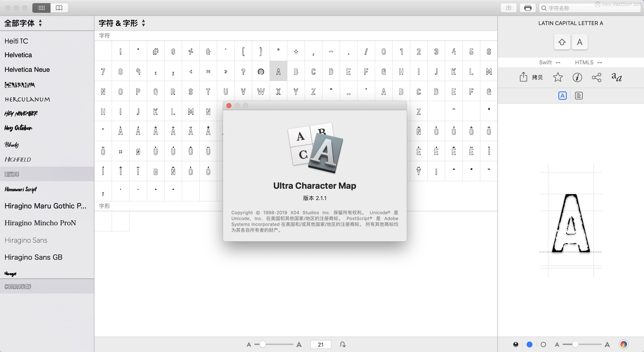
Task: Click the large A icon right of grid slider
Action: (x=299, y=345)
